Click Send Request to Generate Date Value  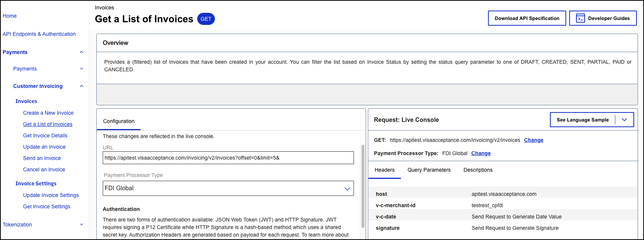click(517, 217)
